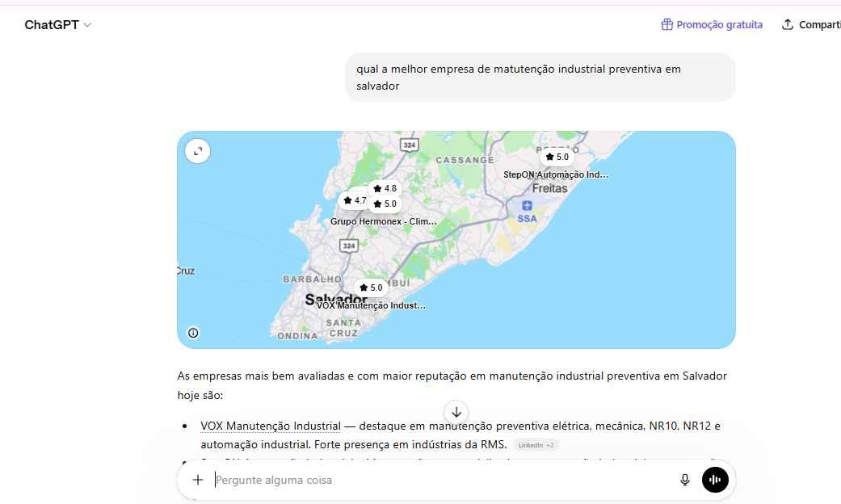Screen dimensions: 841x504
Task: Select the Grupo Hermonex 5.0 rating pin
Action: click(385, 204)
